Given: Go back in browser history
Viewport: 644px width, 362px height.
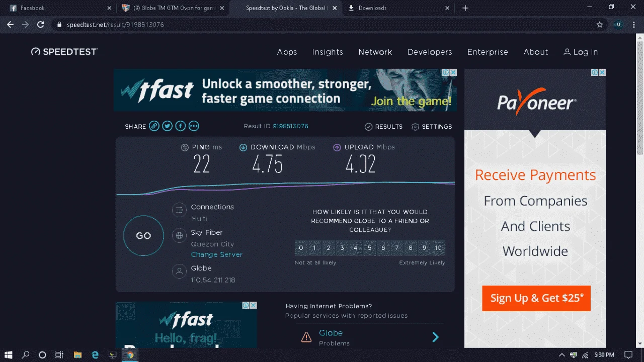Looking at the screenshot, I should [10, 25].
